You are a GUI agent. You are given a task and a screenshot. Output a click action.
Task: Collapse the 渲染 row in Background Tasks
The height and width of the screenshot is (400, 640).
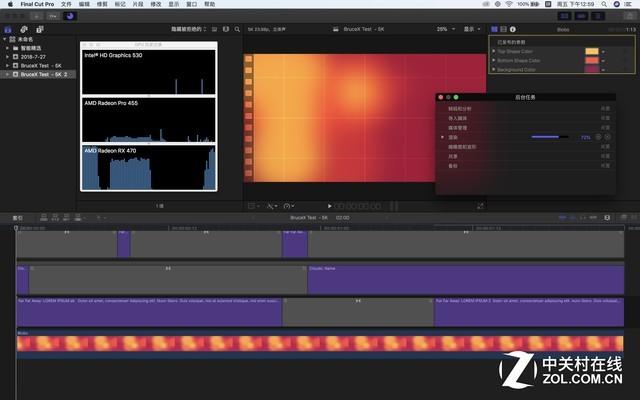tap(442, 137)
